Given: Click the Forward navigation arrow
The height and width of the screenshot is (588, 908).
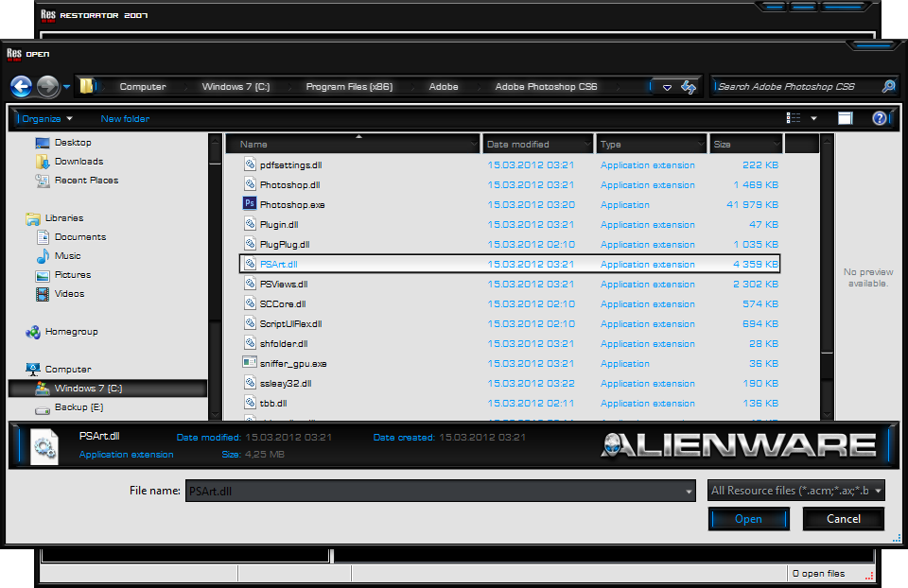Looking at the screenshot, I should pos(47,87).
